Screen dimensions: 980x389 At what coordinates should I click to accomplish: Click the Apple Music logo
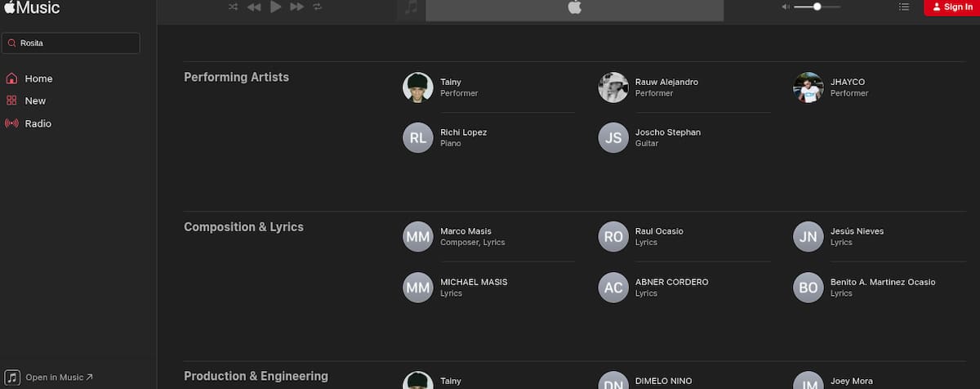click(x=31, y=8)
